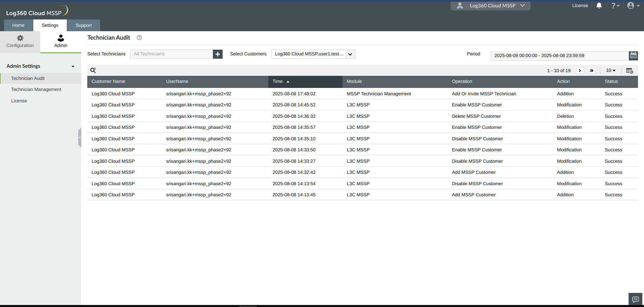The height and width of the screenshot is (307, 644).
Task: Open the add/remove columns icon
Action: [630, 70]
